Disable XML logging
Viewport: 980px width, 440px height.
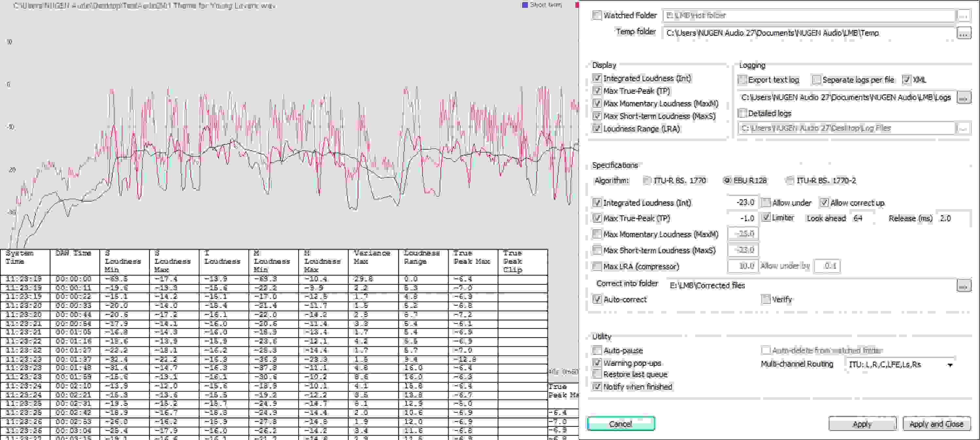click(906, 79)
